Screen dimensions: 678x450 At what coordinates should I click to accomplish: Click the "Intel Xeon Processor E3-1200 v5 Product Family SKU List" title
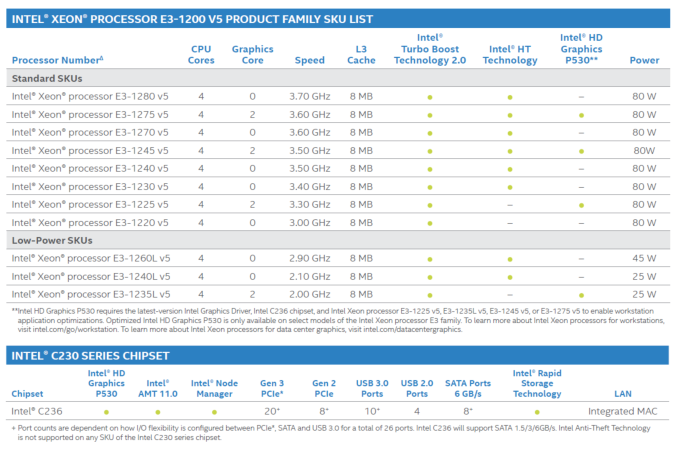[192, 19]
